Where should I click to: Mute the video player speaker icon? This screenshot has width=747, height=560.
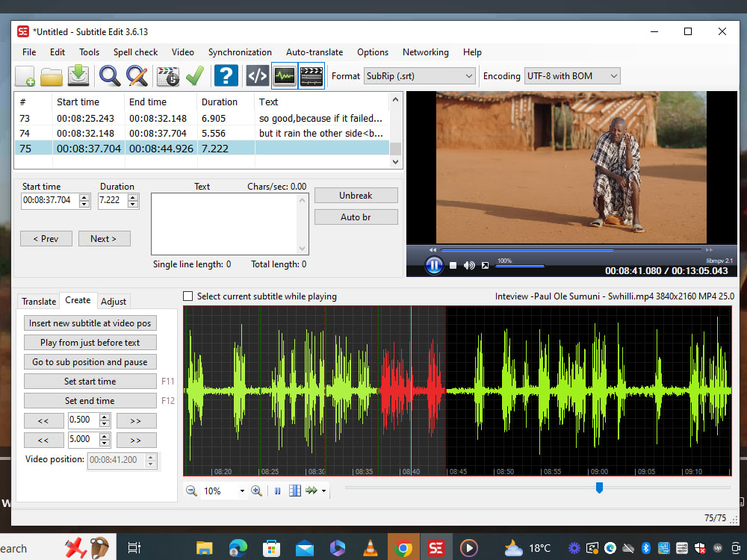(x=469, y=265)
